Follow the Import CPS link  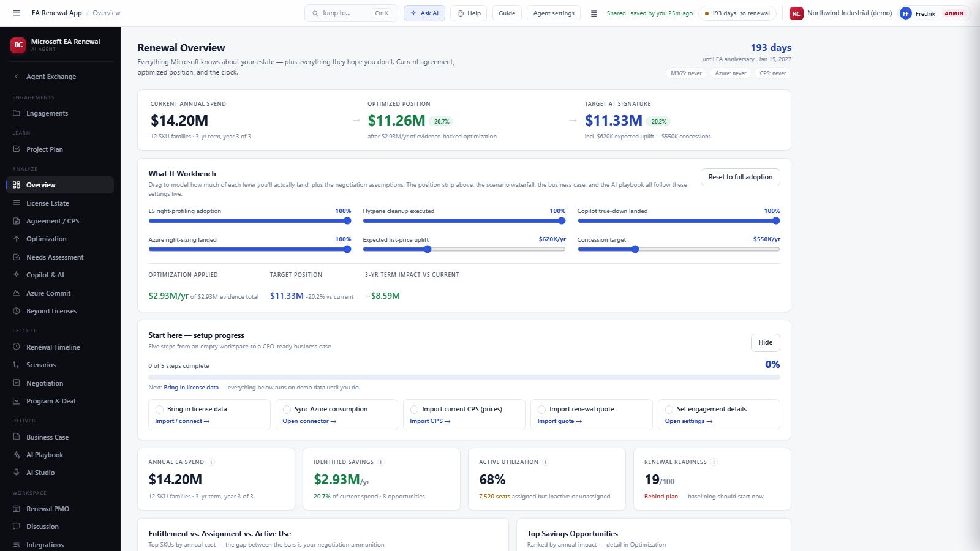point(430,421)
